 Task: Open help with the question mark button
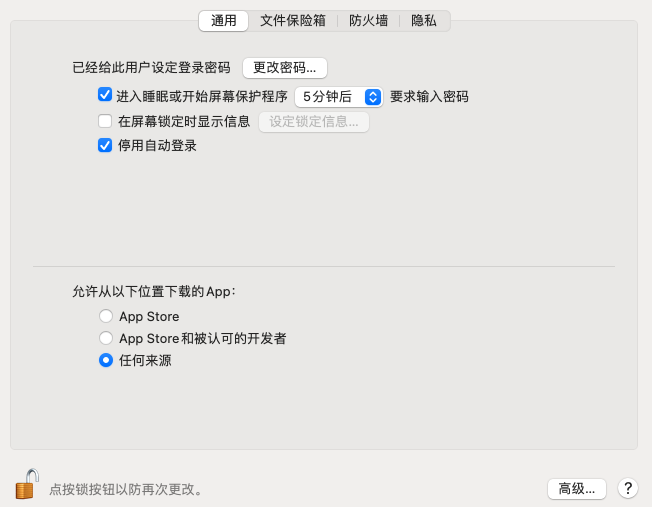pyautogui.click(x=628, y=488)
